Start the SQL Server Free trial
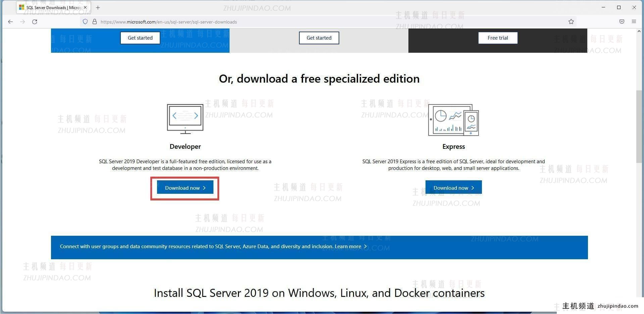 point(498,38)
